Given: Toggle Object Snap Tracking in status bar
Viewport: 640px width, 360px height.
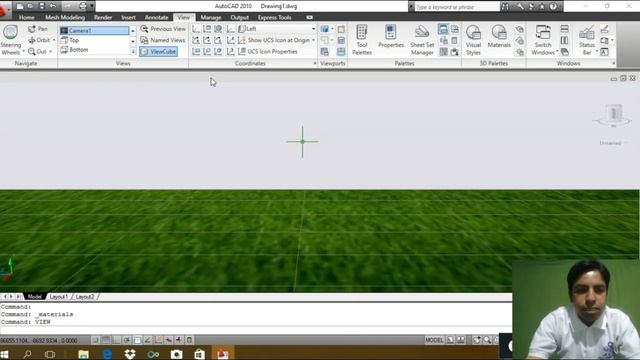Looking at the screenshot, I should pyautogui.click(x=148, y=340).
